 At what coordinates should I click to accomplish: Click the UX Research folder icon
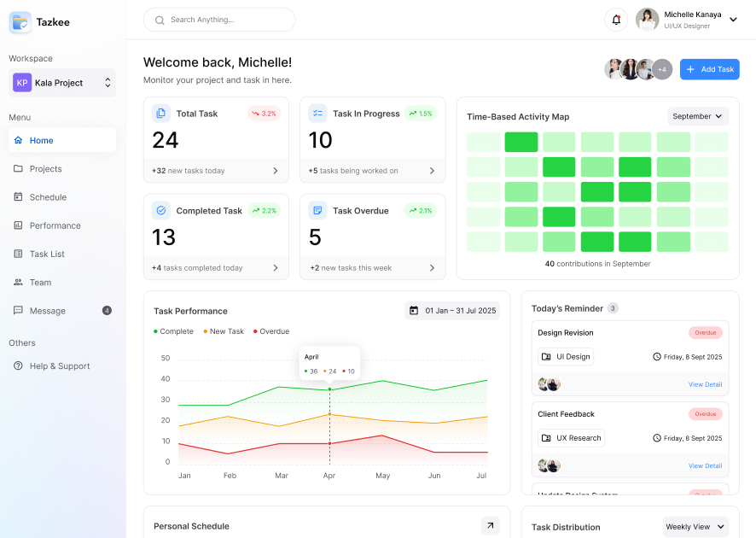pyautogui.click(x=546, y=438)
